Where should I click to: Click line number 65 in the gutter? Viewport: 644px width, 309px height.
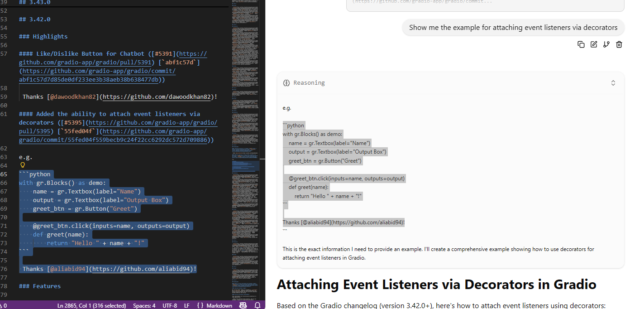click(4, 174)
